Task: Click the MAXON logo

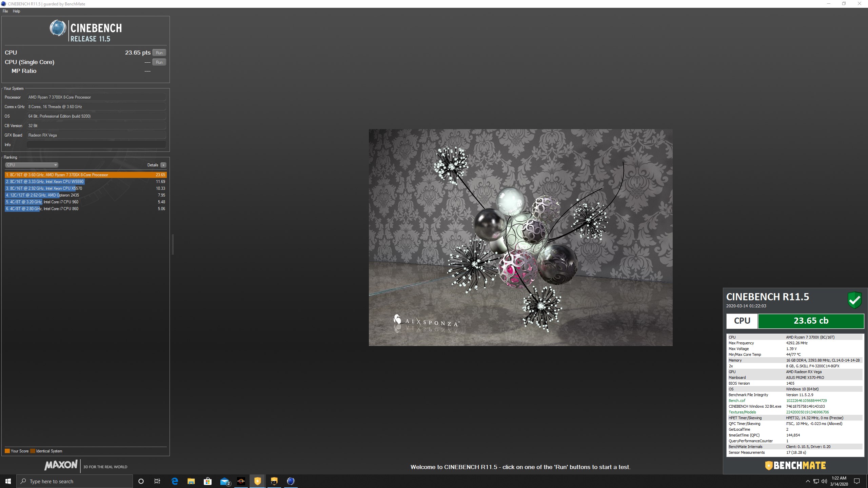Action: 61,465
